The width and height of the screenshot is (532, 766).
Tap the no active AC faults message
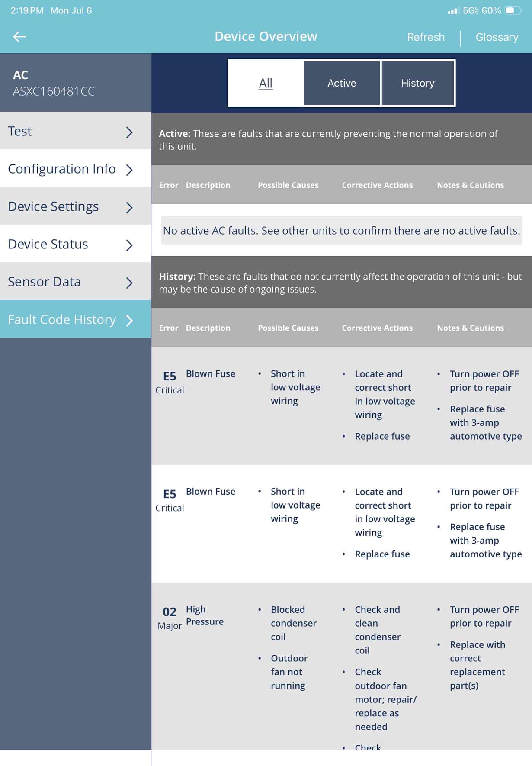coord(341,230)
